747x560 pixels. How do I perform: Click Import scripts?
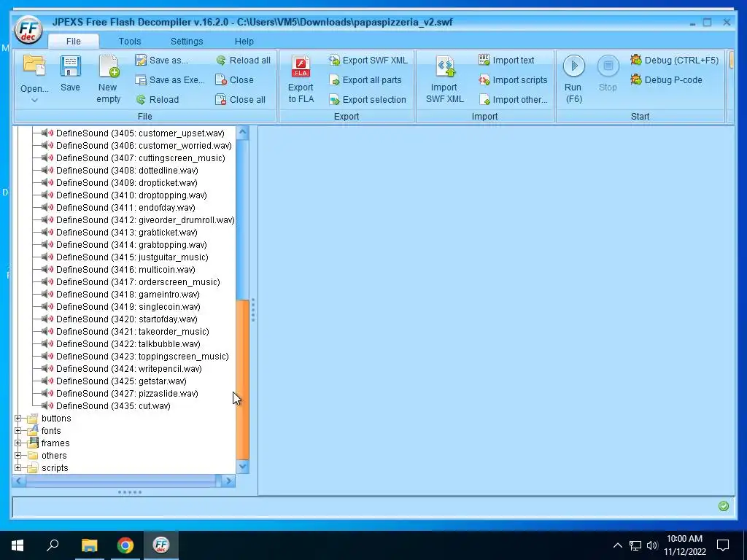click(x=513, y=80)
